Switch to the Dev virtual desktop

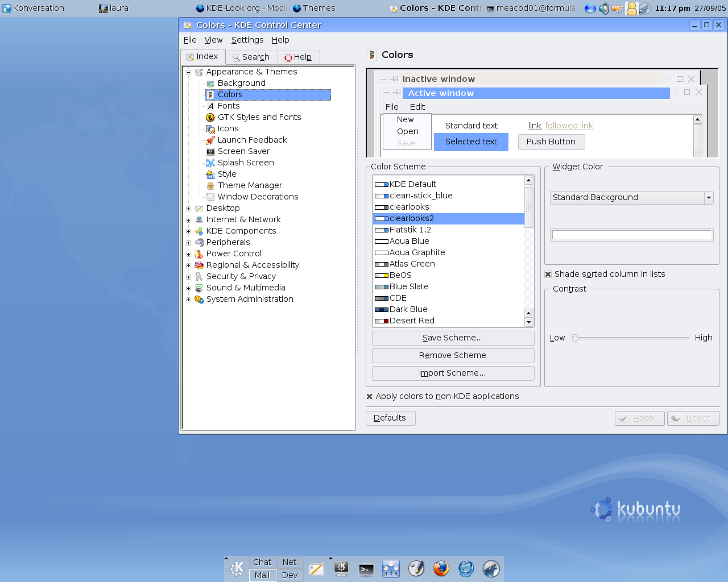[290, 575]
